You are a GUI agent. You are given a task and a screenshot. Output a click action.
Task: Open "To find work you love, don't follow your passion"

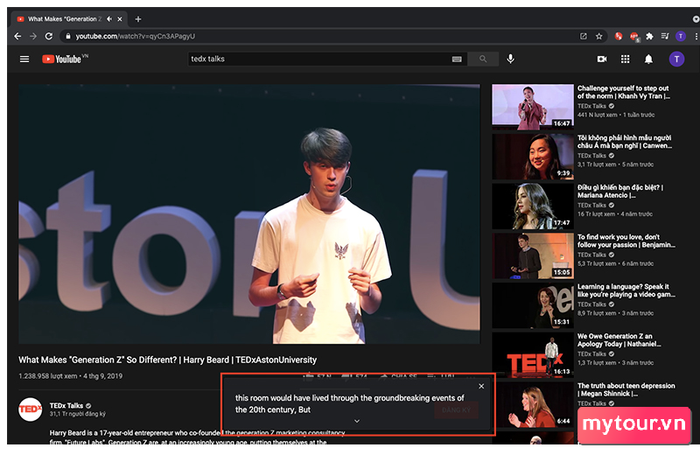[626, 241]
